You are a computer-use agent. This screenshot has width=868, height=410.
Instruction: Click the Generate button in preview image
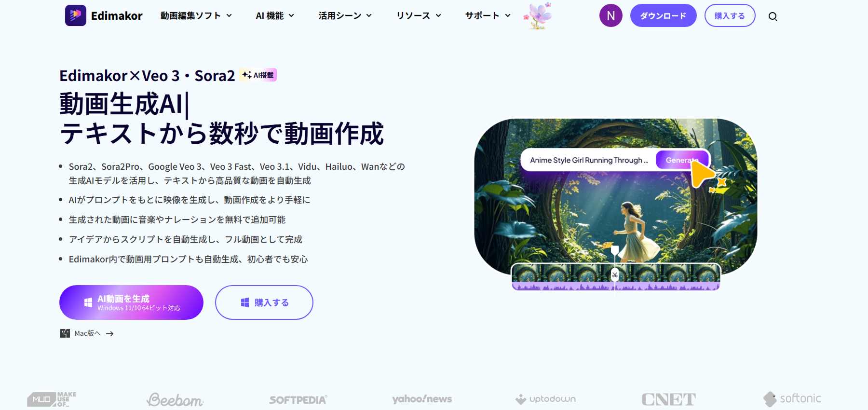click(682, 160)
